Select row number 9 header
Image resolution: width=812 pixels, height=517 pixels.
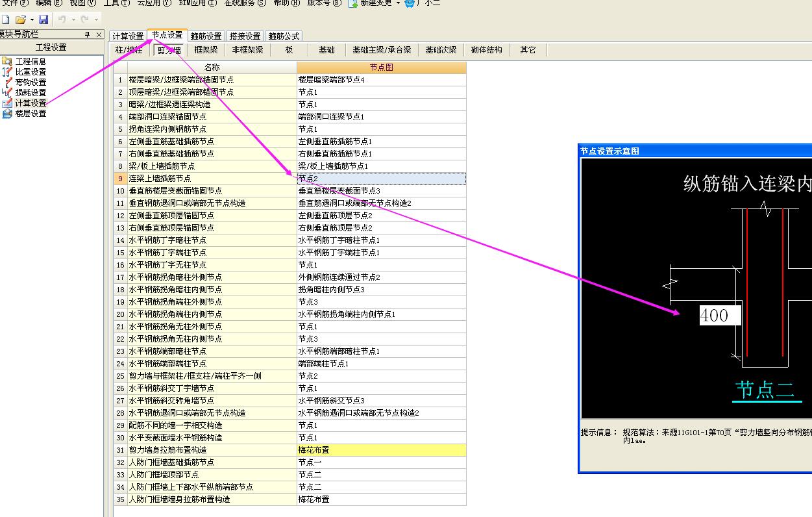(x=120, y=179)
